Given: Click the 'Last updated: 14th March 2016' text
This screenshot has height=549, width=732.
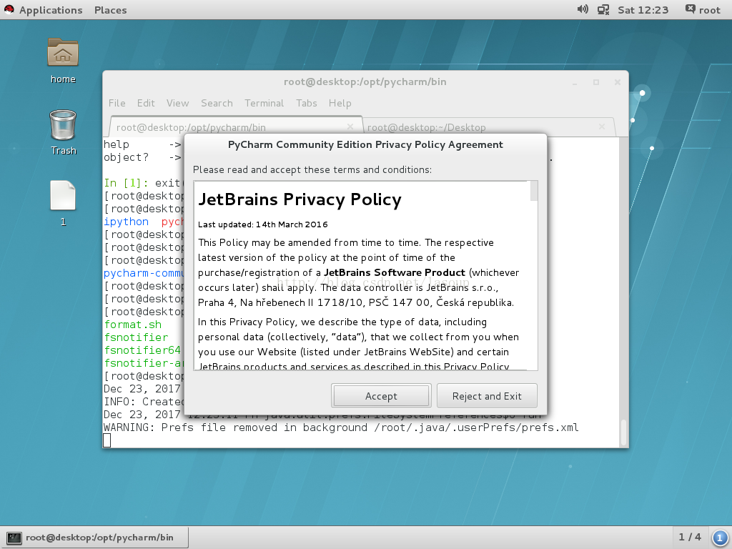Looking at the screenshot, I should [x=263, y=225].
